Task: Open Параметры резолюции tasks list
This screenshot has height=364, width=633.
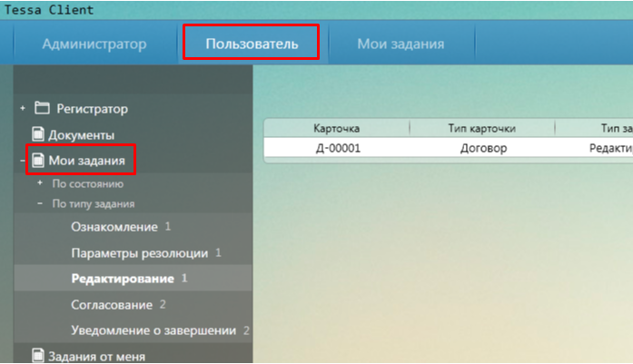Action: [x=139, y=252]
